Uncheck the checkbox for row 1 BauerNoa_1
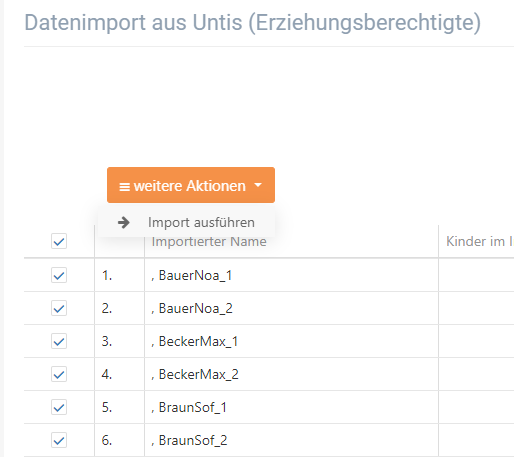 [59, 275]
